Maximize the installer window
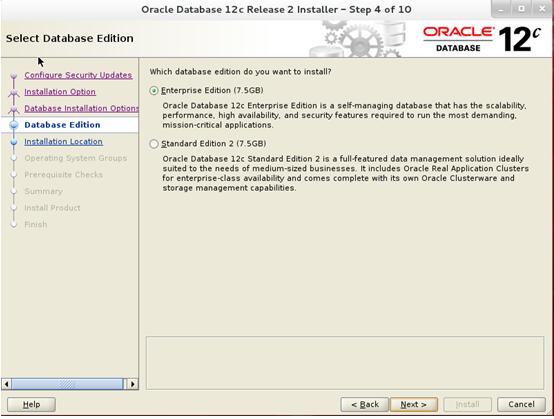 point(521,10)
